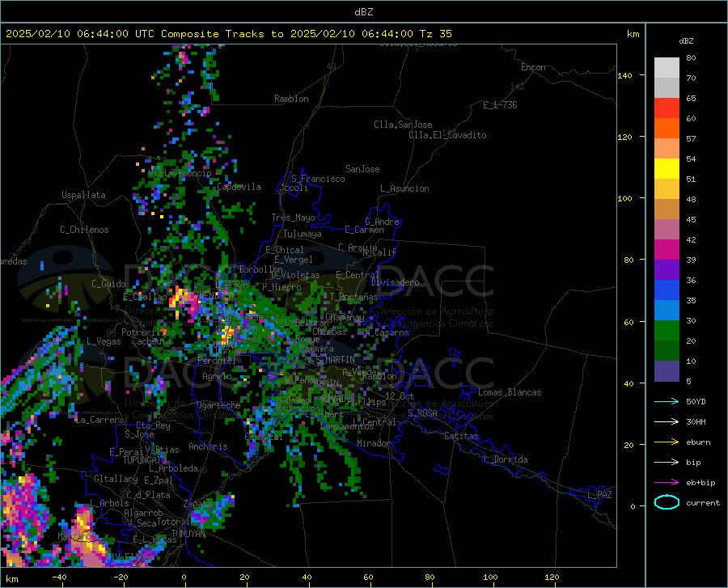The image size is (728, 588).
Task: Click the C_Guido map label
Action: click(108, 284)
